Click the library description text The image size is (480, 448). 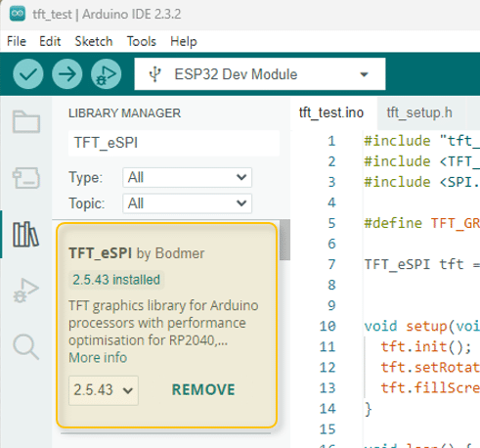[x=163, y=323]
